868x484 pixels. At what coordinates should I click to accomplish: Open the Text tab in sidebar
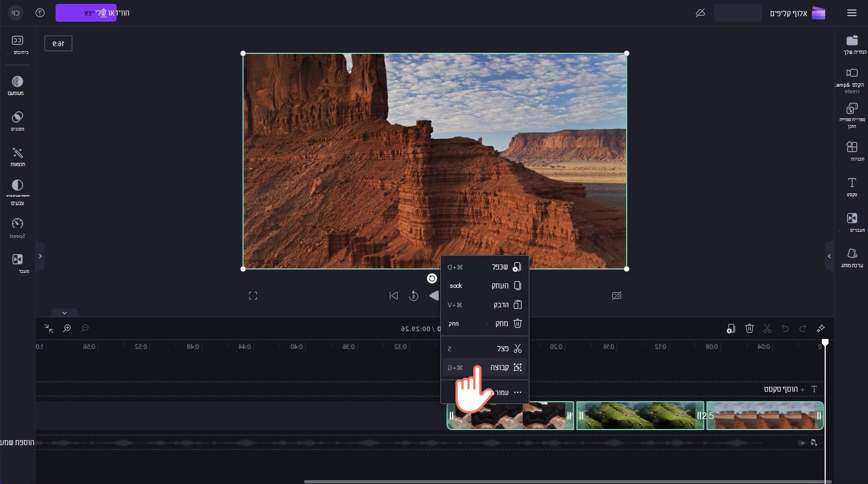(x=852, y=187)
